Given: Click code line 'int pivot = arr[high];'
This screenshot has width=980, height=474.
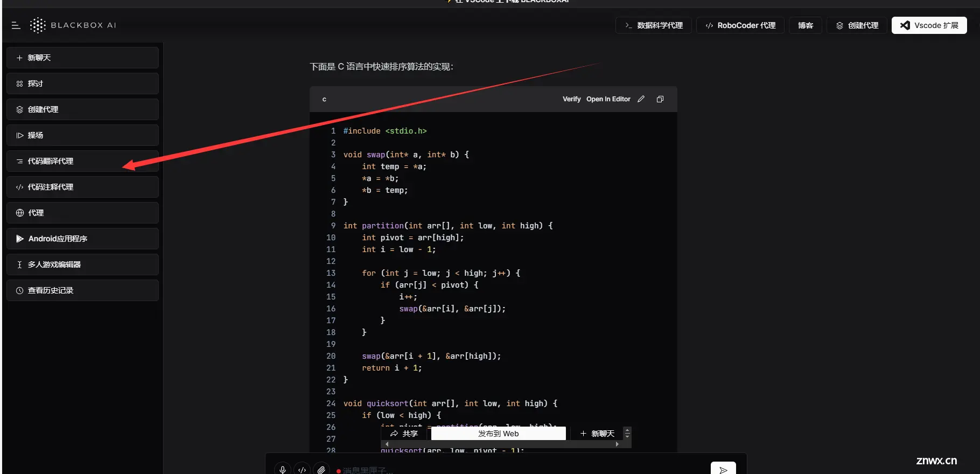Looking at the screenshot, I should click(413, 238).
